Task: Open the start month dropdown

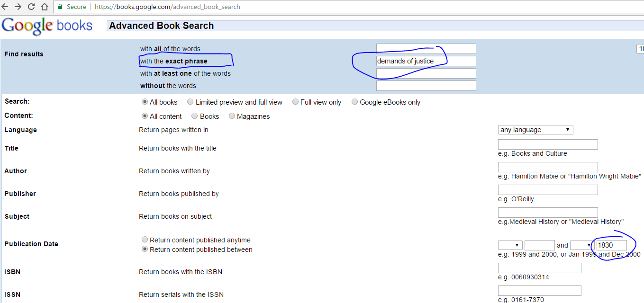Action: point(510,245)
